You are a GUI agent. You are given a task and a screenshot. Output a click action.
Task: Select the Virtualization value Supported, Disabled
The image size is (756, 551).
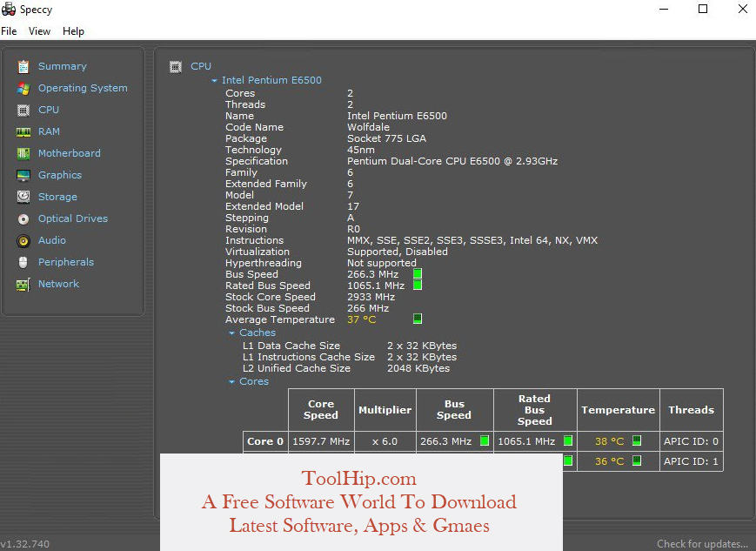tap(398, 252)
